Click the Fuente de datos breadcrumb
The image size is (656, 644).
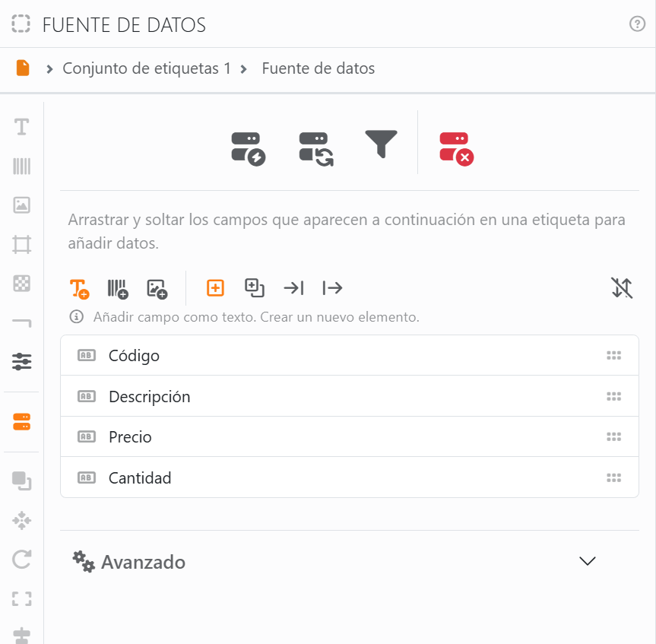click(318, 68)
